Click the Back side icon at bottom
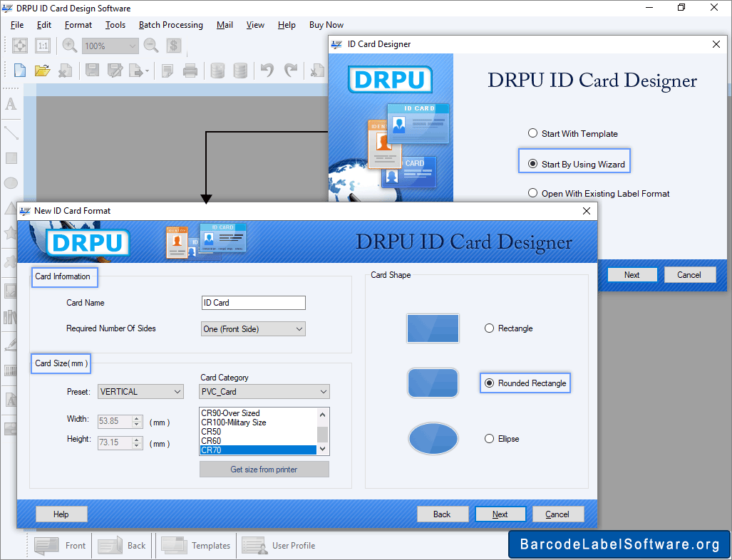 110,545
